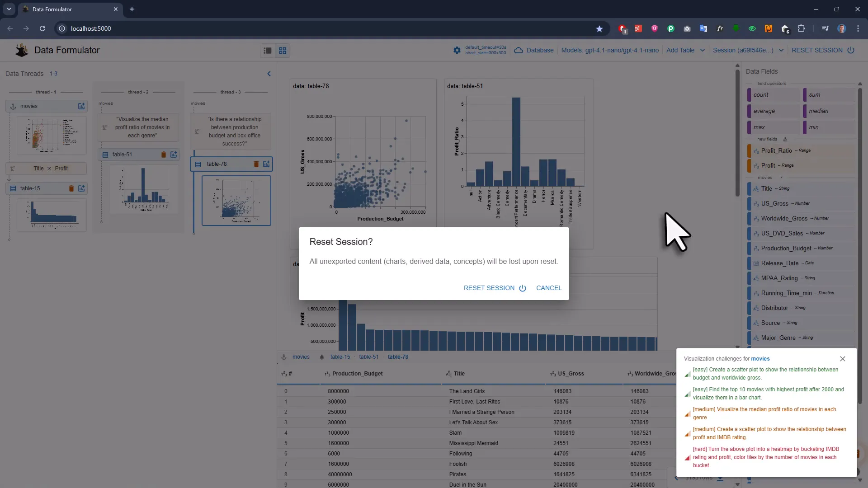Bookmark page with star icon
The width and height of the screenshot is (868, 488).
click(x=599, y=28)
